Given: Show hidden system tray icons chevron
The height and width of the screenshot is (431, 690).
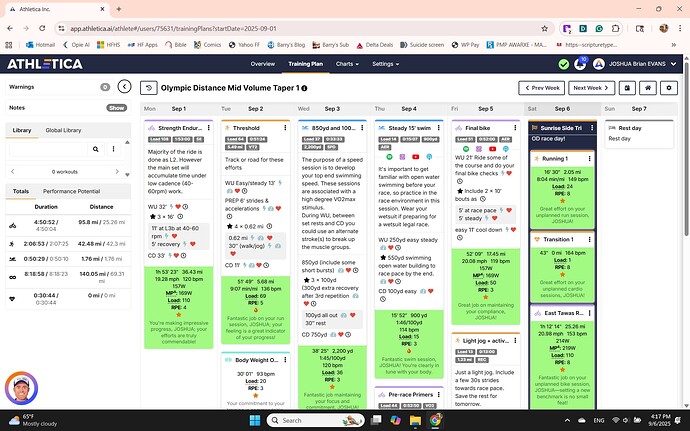Looking at the screenshot, I should 567,420.
